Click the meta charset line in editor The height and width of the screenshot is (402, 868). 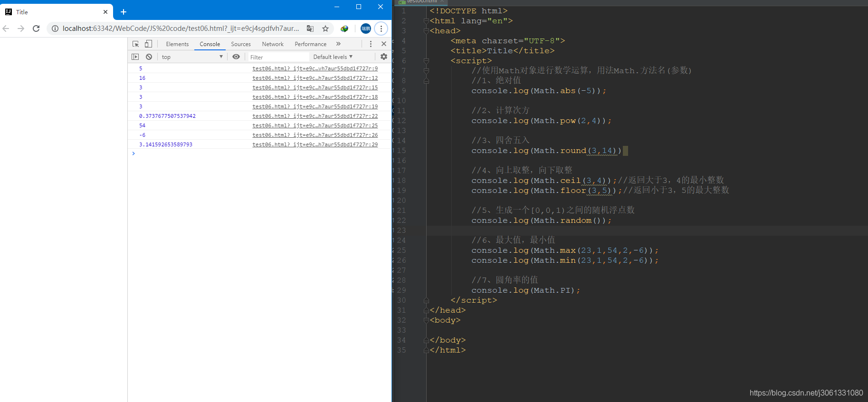[508, 41]
